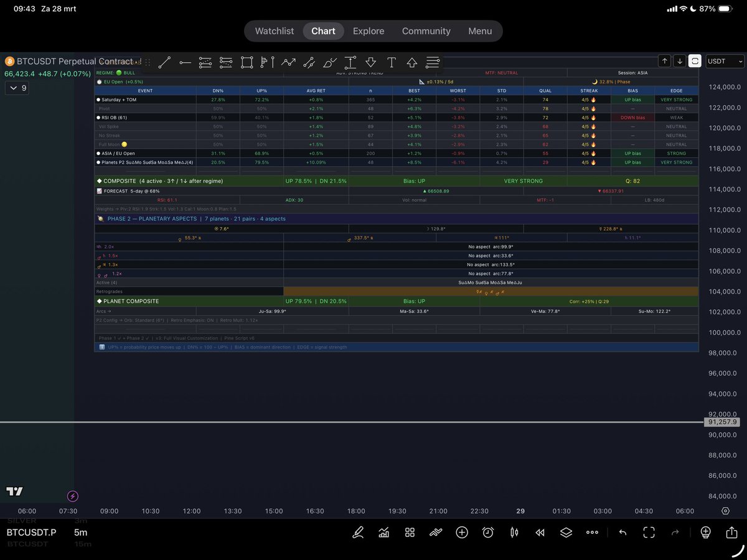Grab the drawing toolbar drag handle
The image size is (747, 560).
coord(148,62)
